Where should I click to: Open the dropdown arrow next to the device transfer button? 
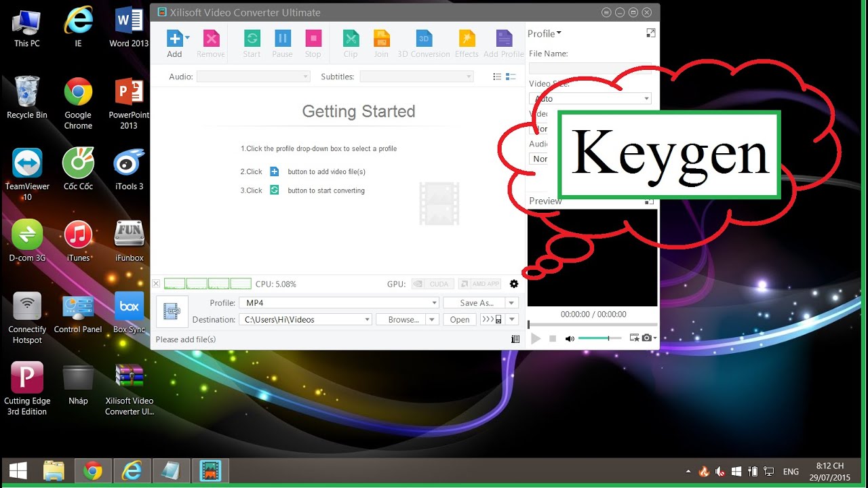(x=512, y=319)
